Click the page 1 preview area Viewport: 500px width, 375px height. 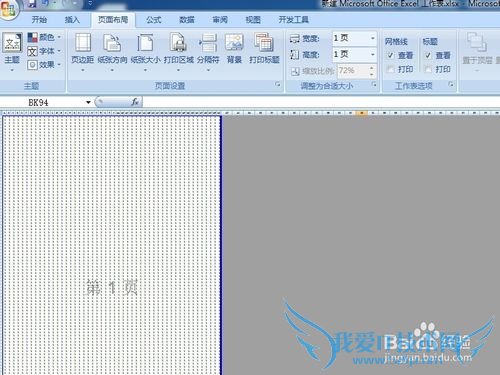(x=112, y=245)
